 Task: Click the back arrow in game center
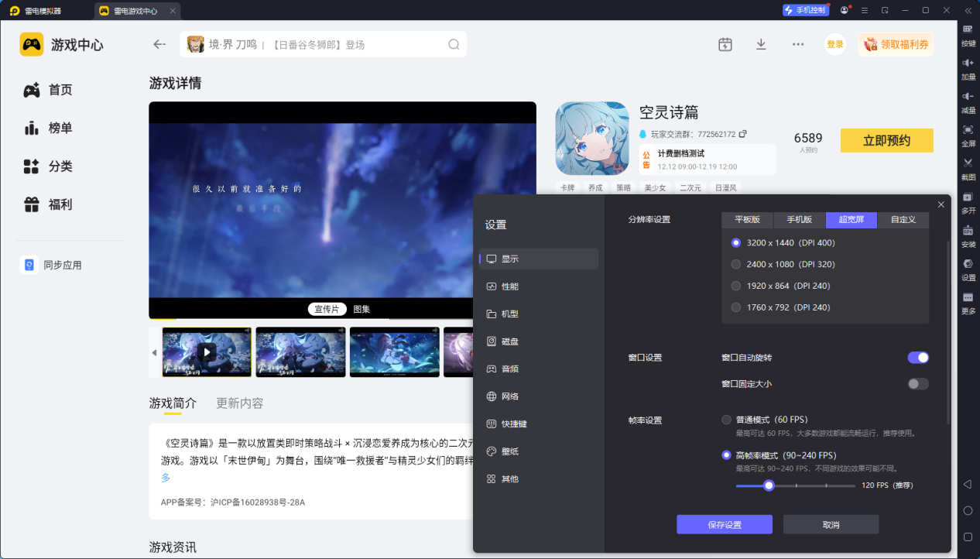click(159, 44)
